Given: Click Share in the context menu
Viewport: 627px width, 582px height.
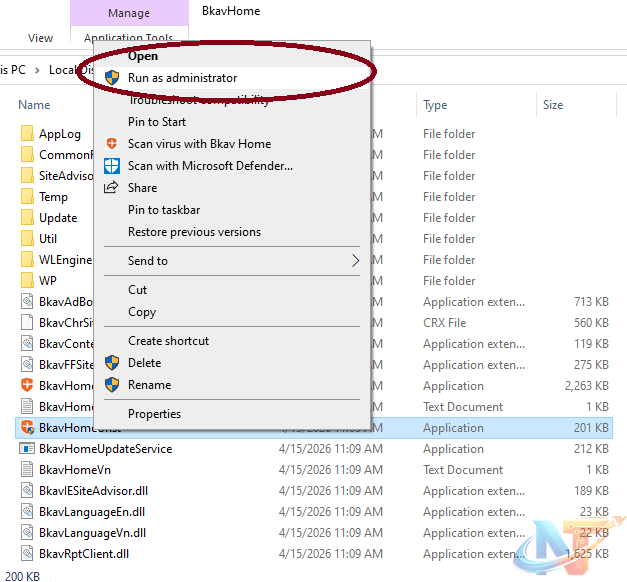Looking at the screenshot, I should coord(142,188).
